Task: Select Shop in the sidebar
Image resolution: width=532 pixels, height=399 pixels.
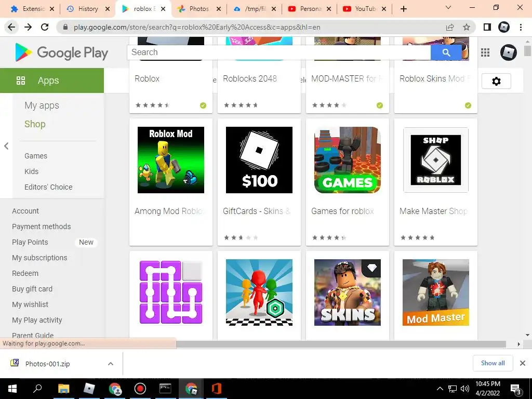Action: click(35, 124)
